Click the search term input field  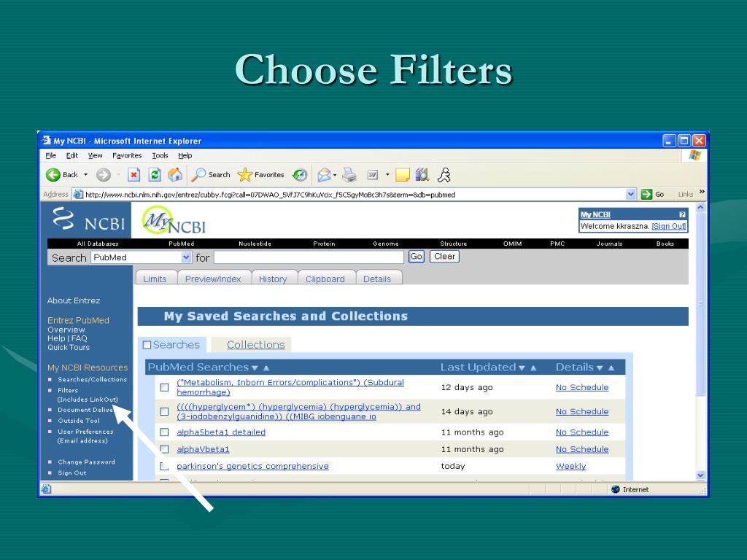[309, 257]
